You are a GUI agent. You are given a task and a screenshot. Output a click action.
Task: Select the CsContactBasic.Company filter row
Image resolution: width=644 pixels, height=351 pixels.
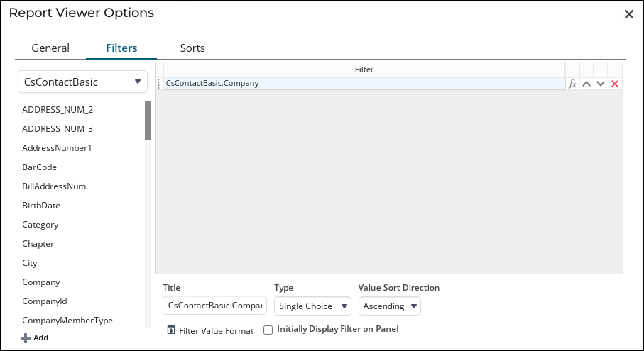(364, 84)
